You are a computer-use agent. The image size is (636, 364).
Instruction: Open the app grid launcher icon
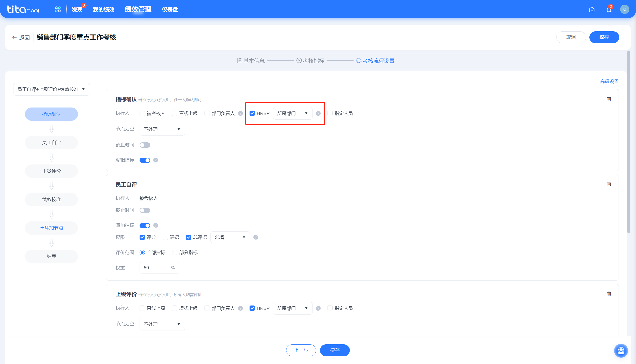58,9
